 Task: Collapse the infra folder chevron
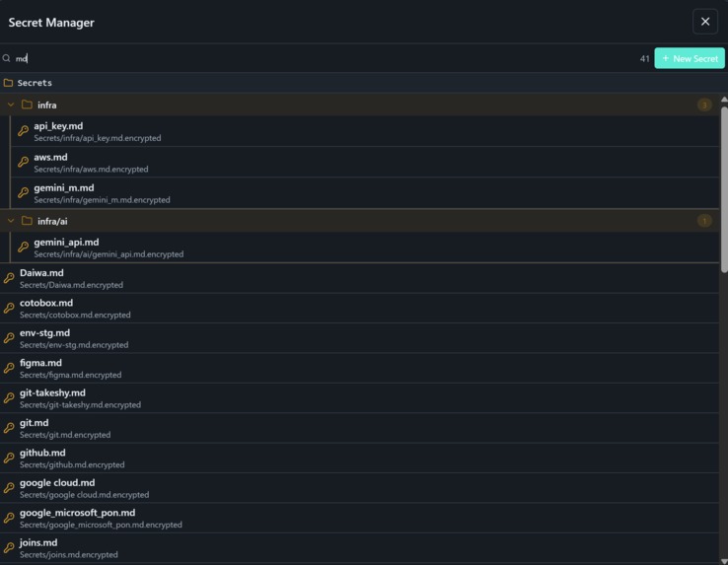pyautogui.click(x=11, y=105)
